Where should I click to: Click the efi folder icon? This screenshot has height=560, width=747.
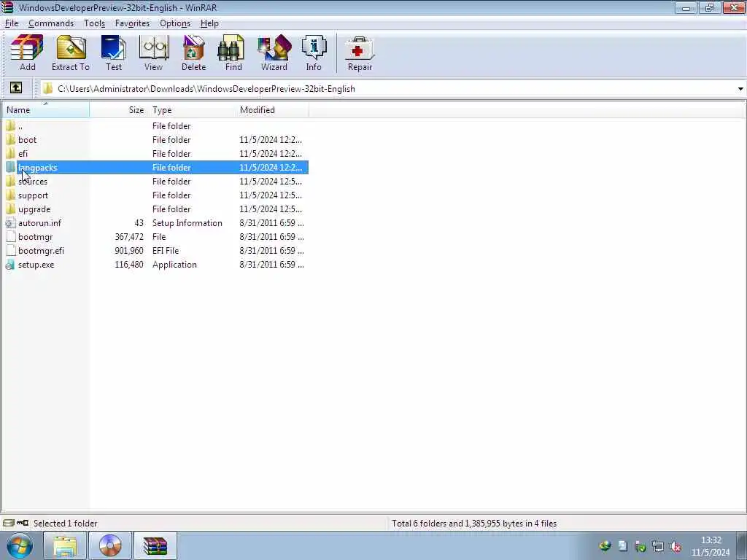coord(10,153)
